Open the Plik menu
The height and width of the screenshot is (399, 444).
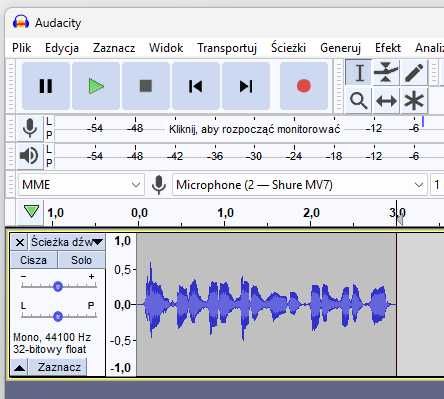click(22, 48)
